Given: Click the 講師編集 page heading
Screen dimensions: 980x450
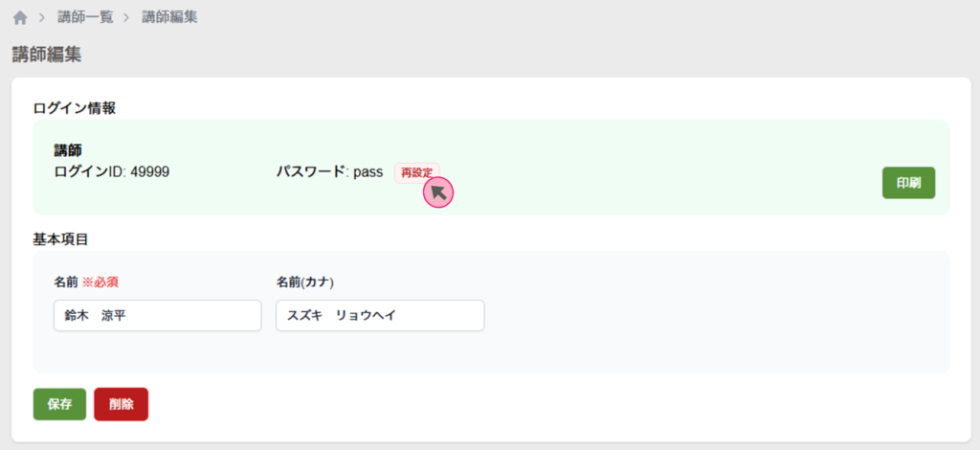Looking at the screenshot, I should (47, 55).
